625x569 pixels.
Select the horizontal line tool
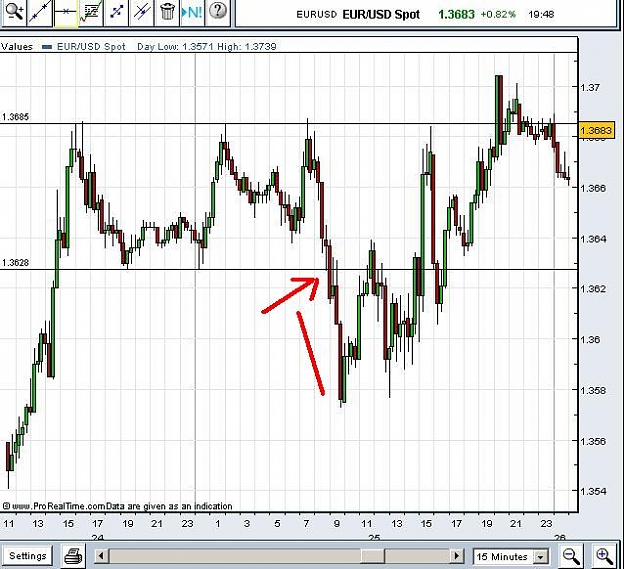click(65, 12)
